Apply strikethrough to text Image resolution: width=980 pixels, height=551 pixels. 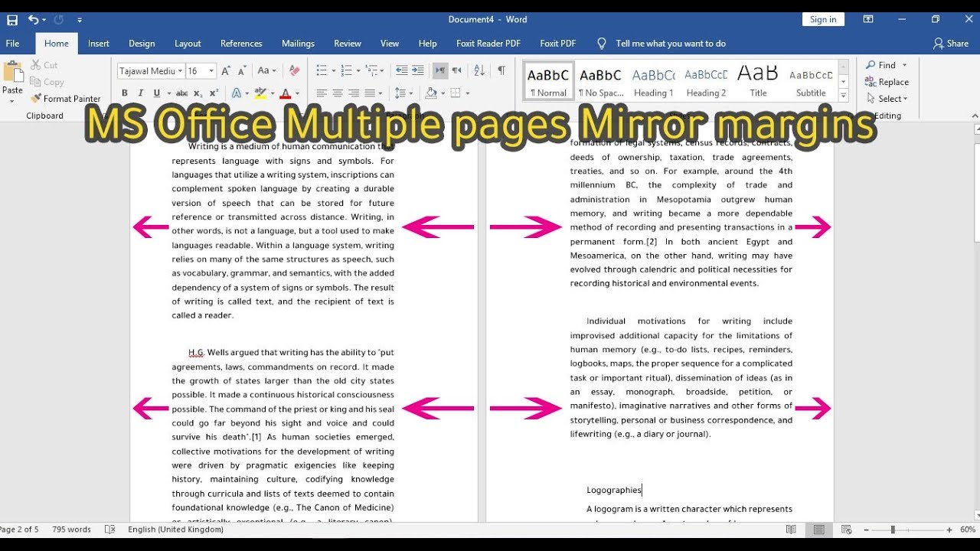(181, 93)
